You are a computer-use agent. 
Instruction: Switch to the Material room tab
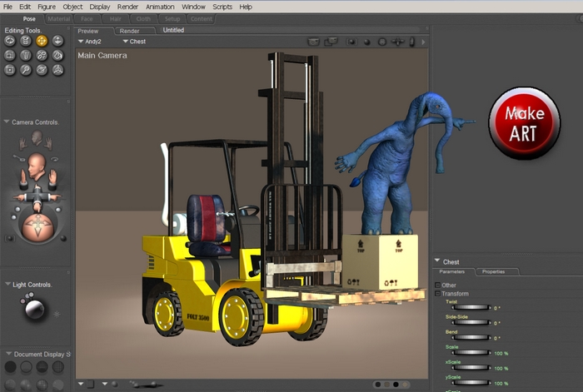[x=59, y=17]
